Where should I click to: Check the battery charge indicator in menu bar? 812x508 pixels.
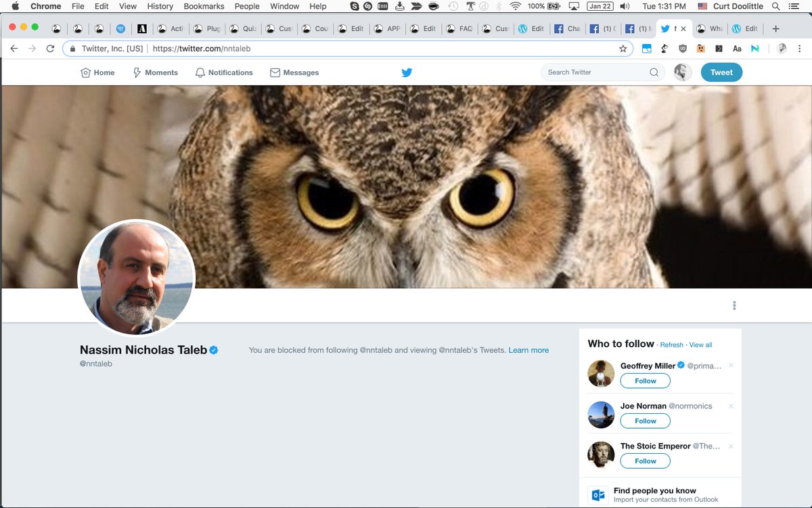click(x=553, y=6)
